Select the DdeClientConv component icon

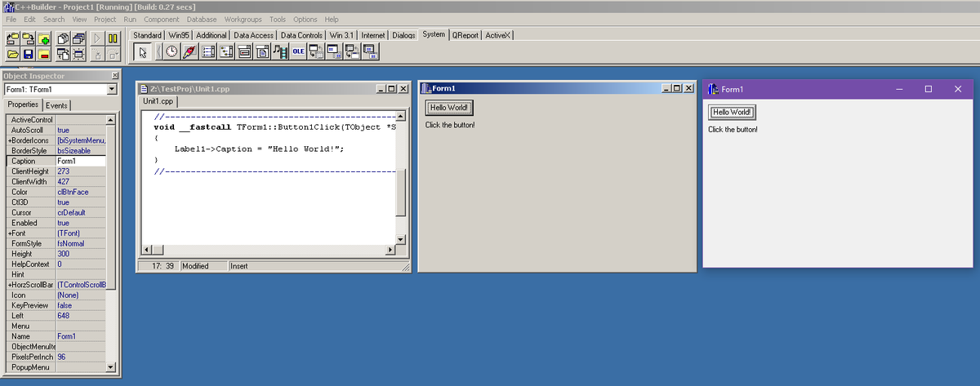316,51
